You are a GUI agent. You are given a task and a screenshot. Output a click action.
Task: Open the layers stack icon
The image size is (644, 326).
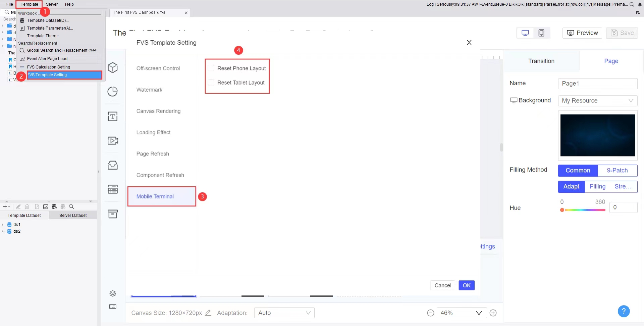click(x=113, y=293)
